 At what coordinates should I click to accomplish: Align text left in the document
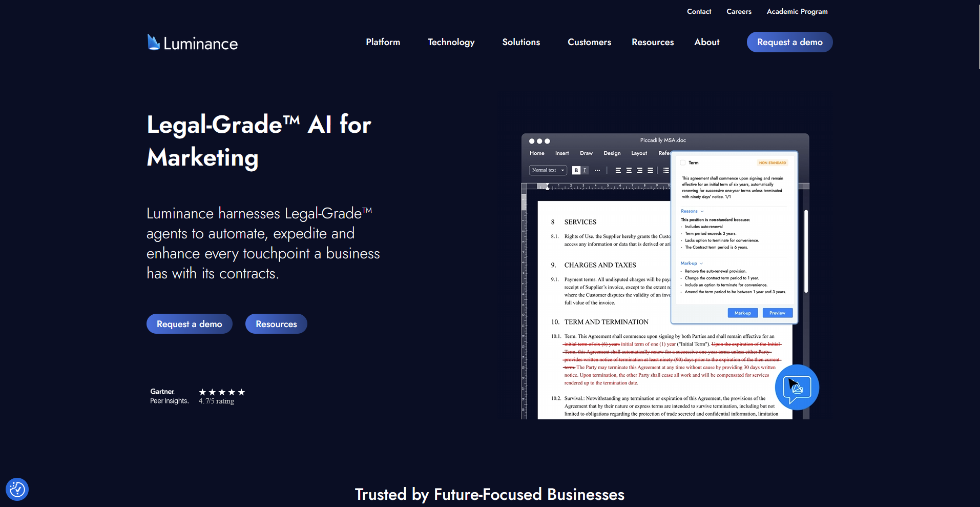618,170
